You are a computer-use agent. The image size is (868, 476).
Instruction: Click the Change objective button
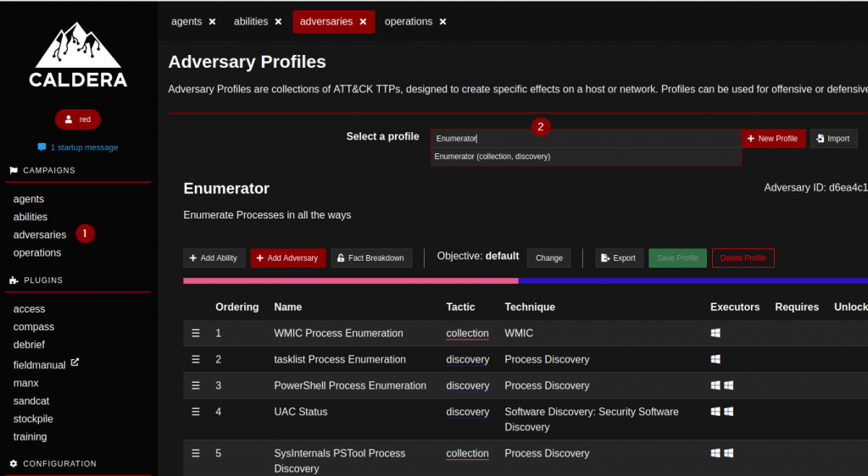click(549, 258)
